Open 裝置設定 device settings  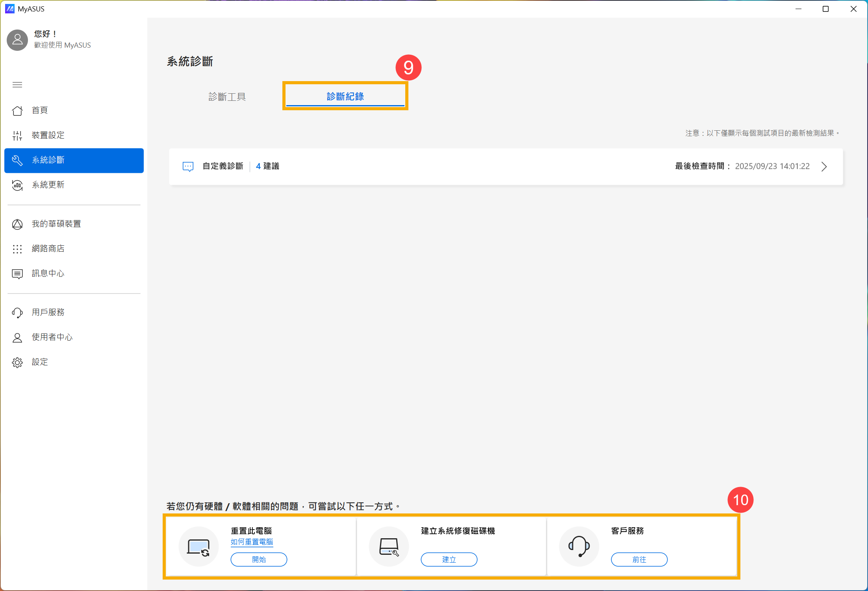48,135
